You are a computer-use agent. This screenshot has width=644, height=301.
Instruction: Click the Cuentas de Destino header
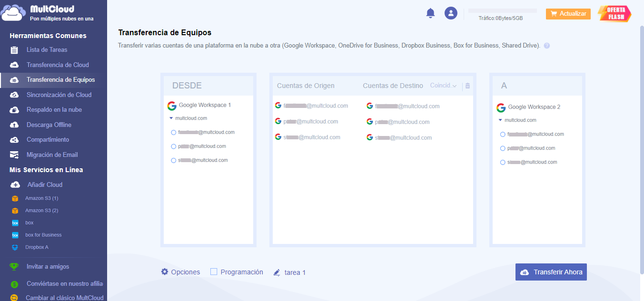(393, 86)
